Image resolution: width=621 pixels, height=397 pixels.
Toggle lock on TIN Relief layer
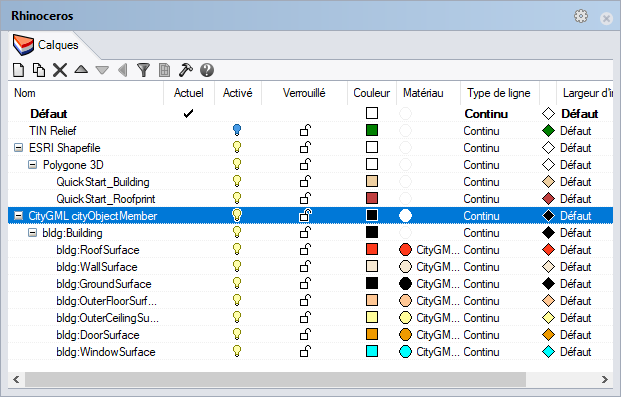click(305, 130)
